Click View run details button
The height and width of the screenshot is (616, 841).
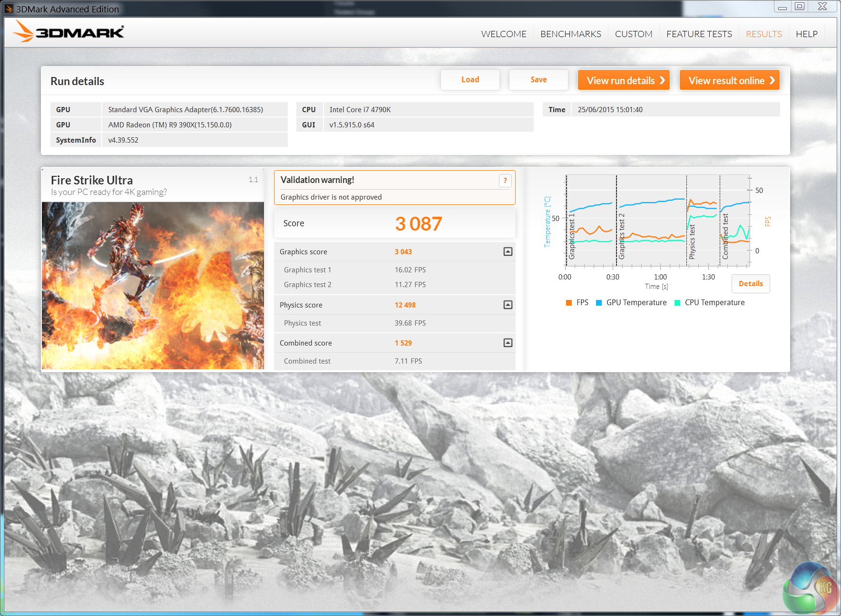click(x=624, y=80)
